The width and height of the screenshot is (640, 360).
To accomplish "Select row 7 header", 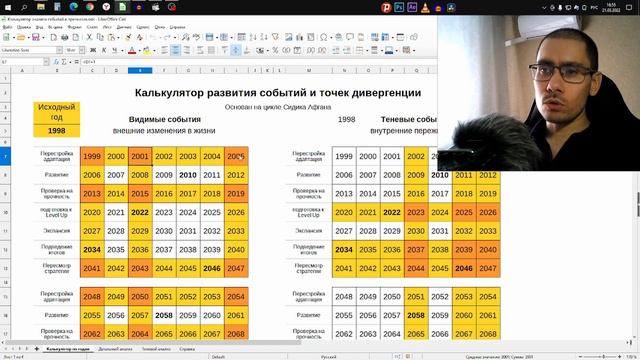I will coord(5,156).
